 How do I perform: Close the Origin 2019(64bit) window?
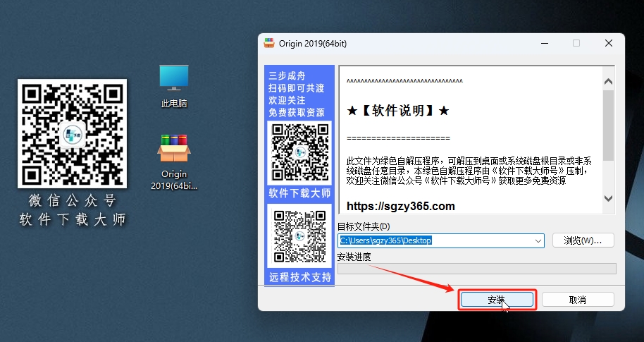coord(609,43)
